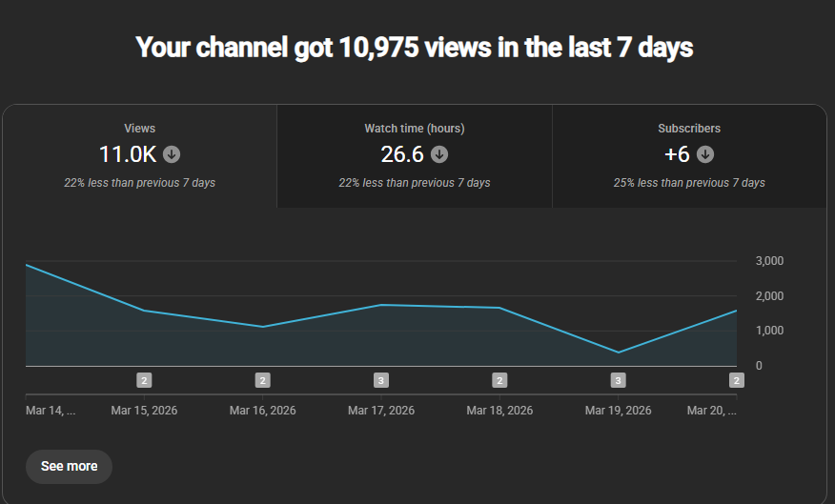The image size is (835, 504).
Task: Click the +6 subscribers value
Action: 678,154
